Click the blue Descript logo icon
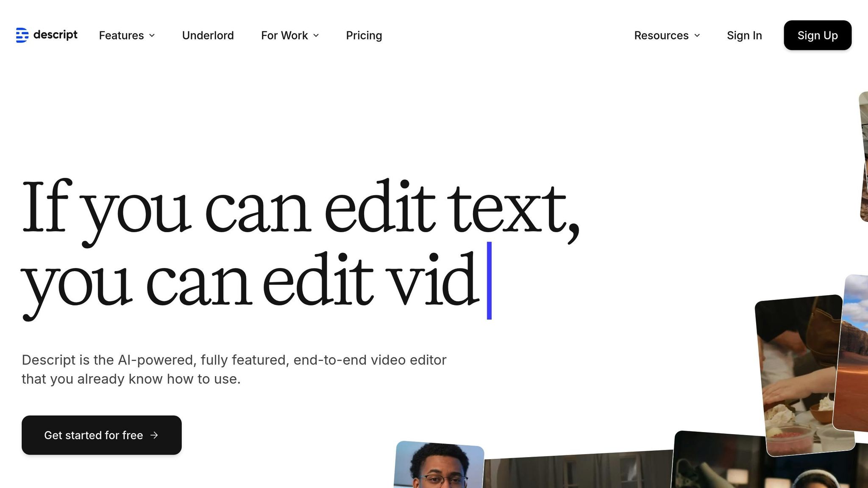Viewport: 868px width, 488px height. click(22, 35)
